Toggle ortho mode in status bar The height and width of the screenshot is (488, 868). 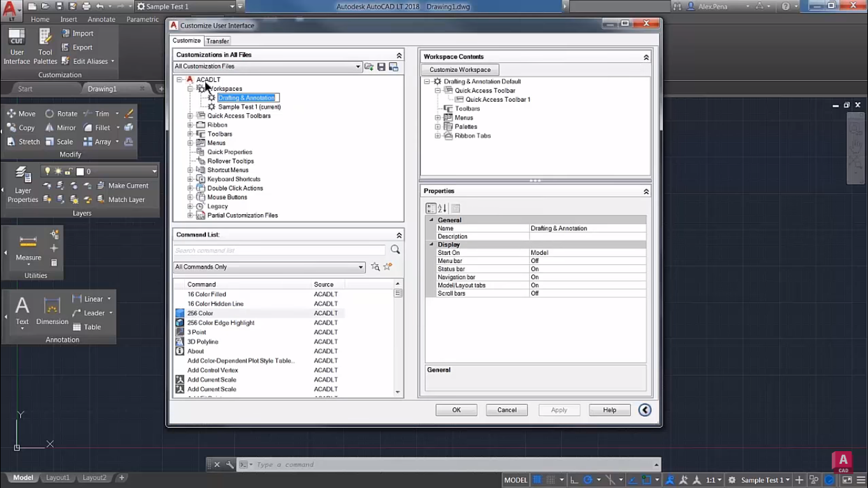[x=574, y=480]
